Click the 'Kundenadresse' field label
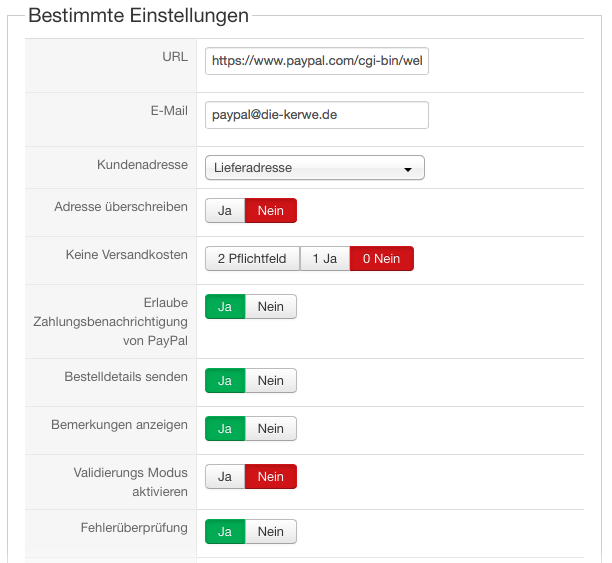Viewport: 612px width, 563px height. [142, 165]
